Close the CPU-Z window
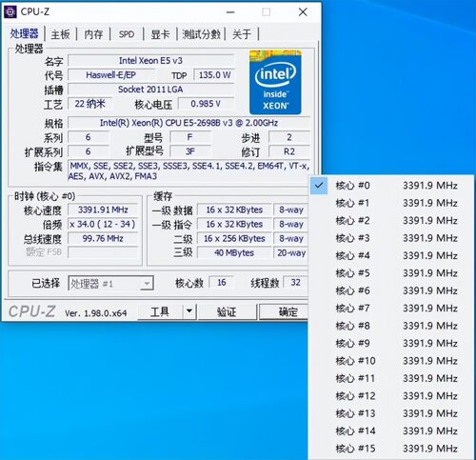This screenshot has height=460, width=476. tap(303, 12)
